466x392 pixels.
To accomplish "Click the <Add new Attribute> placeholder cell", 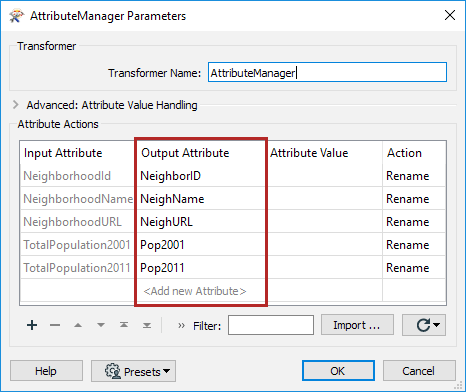I will 201,291.
